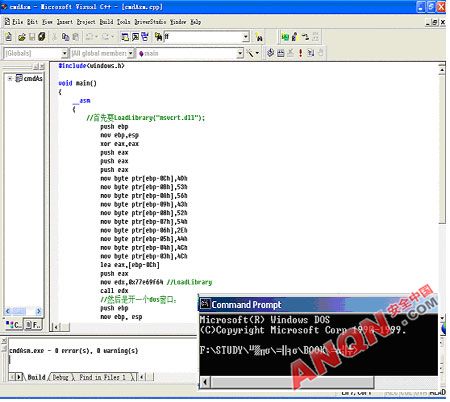
Task: Click the Find in Files icon
Action: coord(158,37)
